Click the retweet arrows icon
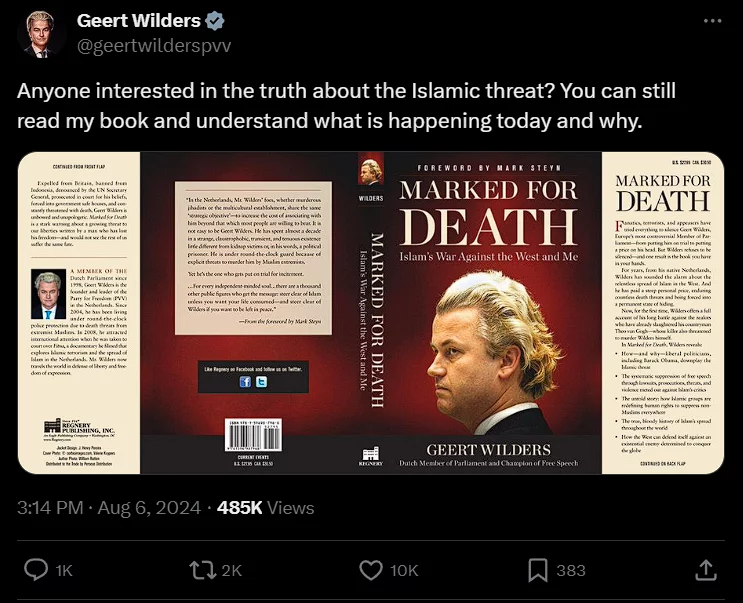This screenshot has height=603, width=743. tap(203, 570)
